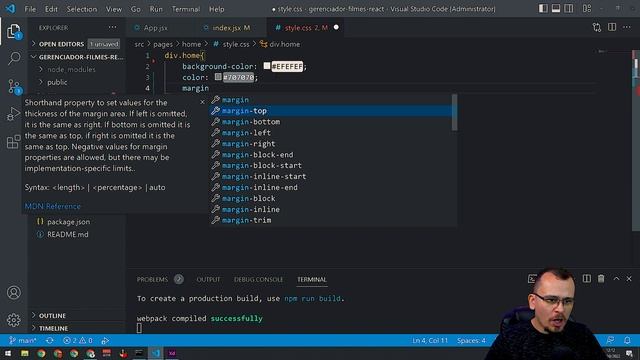Screen dimensions: 640x360
Task: Click the #707070 color swatch
Action: (x=218, y=76)
